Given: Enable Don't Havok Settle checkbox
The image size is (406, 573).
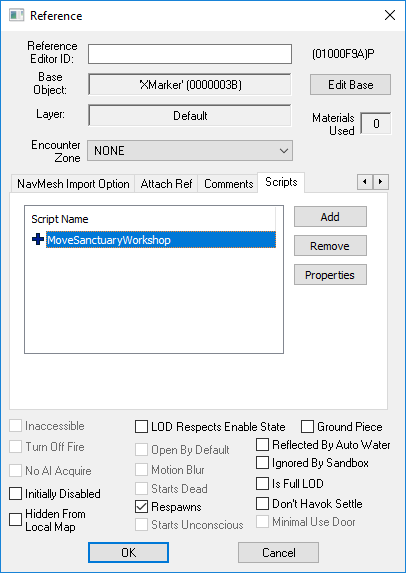Looking at the screenshot, I should pos(262,504).
